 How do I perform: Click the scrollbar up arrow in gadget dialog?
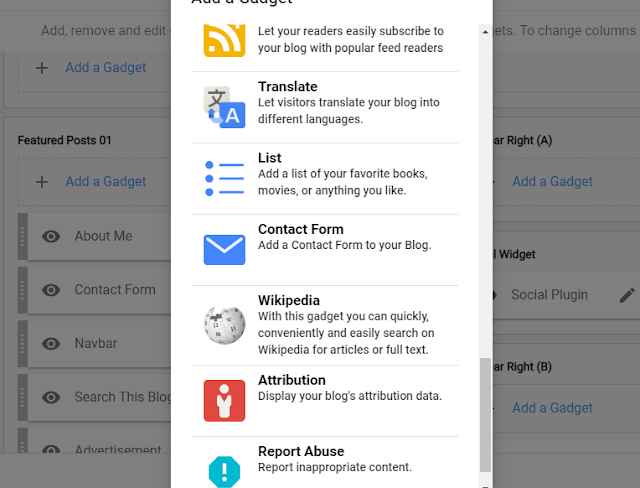[x=485, y=32]
